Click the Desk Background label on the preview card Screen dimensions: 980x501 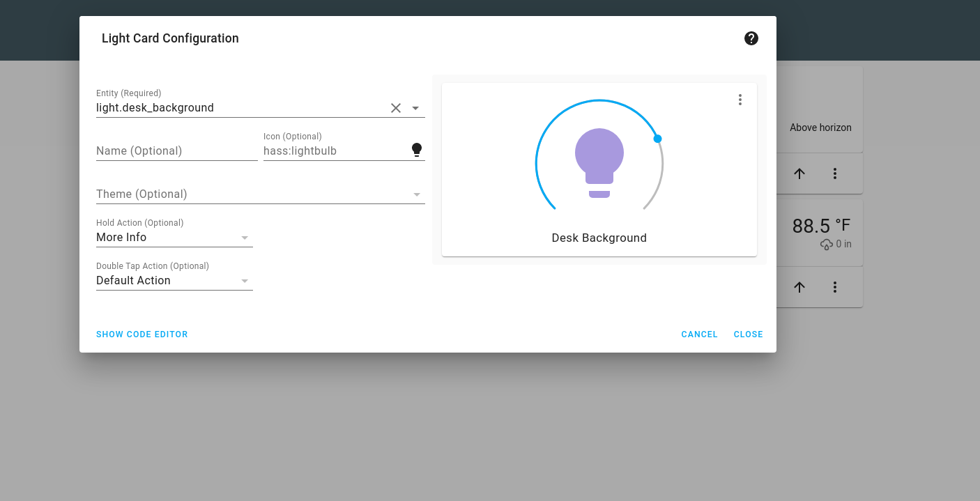[x=598, y=238]
